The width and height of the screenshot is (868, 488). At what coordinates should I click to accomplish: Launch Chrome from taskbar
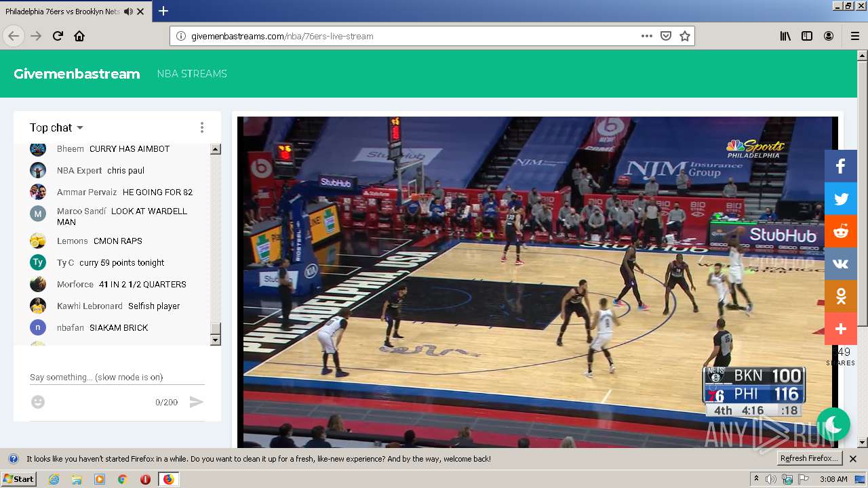123,479
